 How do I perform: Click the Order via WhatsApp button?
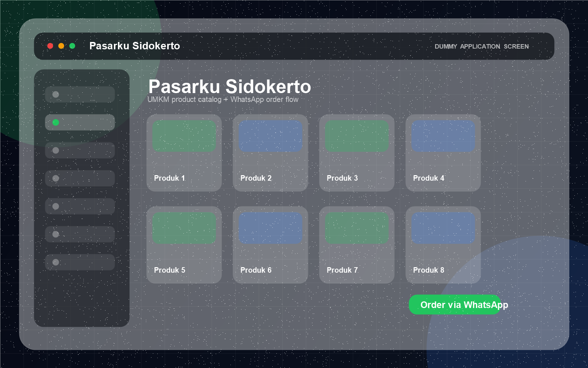coord(455,305)
